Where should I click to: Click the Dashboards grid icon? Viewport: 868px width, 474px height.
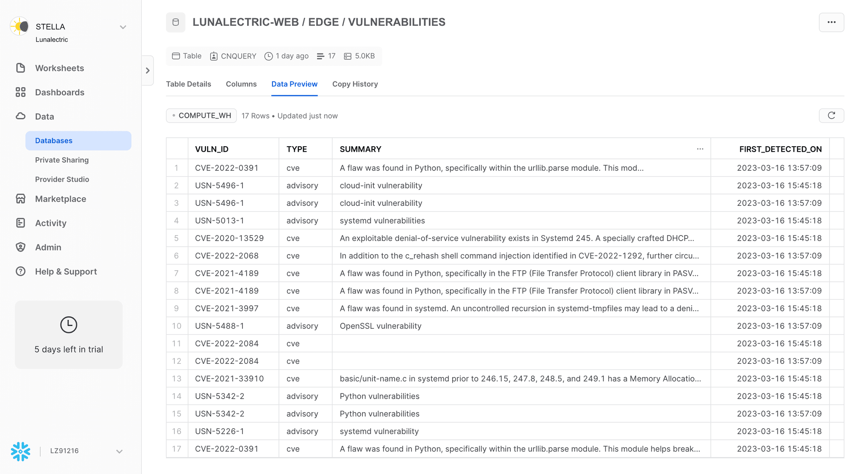coord(20,92)
